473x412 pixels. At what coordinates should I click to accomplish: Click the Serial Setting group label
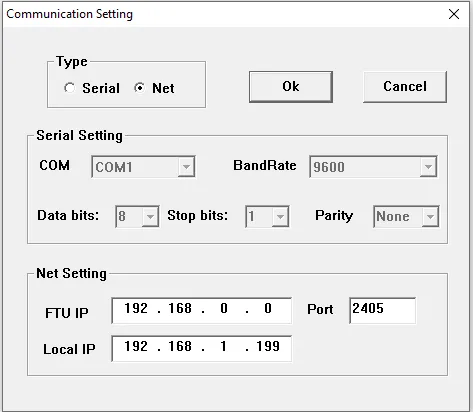(79, 136)
